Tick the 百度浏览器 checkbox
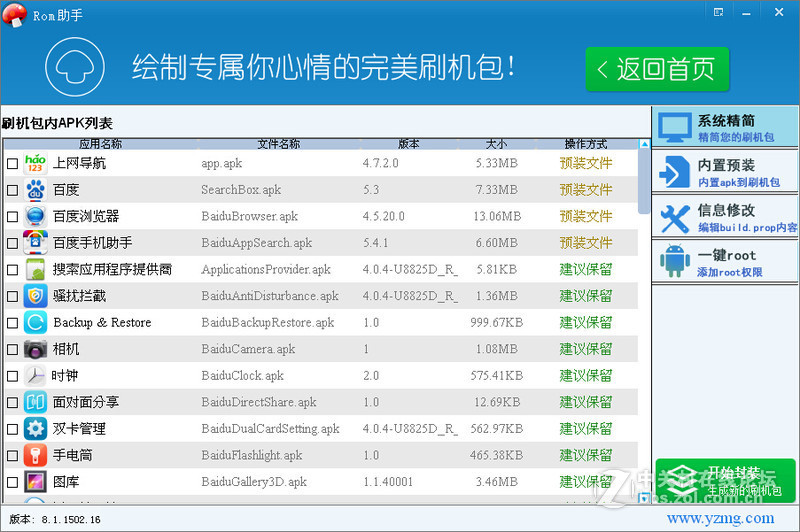The height and width of the screenshot is (532, 800). pos(12,217)
